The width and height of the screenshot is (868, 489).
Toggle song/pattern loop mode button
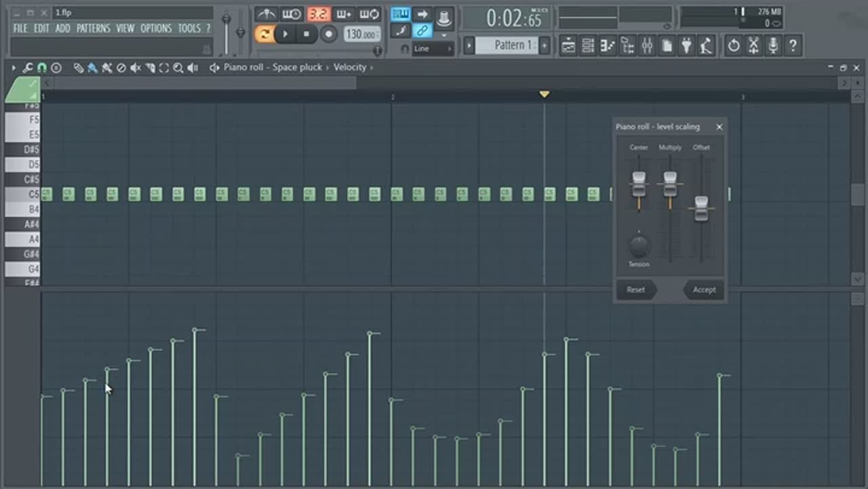tap(264, 34)
